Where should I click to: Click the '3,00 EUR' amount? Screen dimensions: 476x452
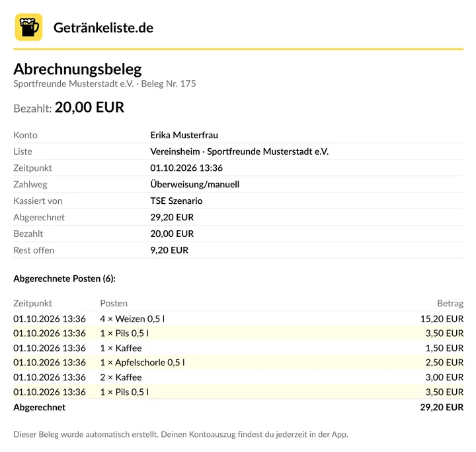444,377
